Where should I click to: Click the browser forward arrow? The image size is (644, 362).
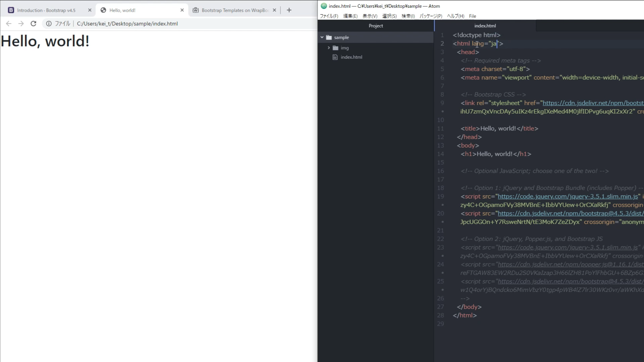pyautogui.click(x=21, y=23)
